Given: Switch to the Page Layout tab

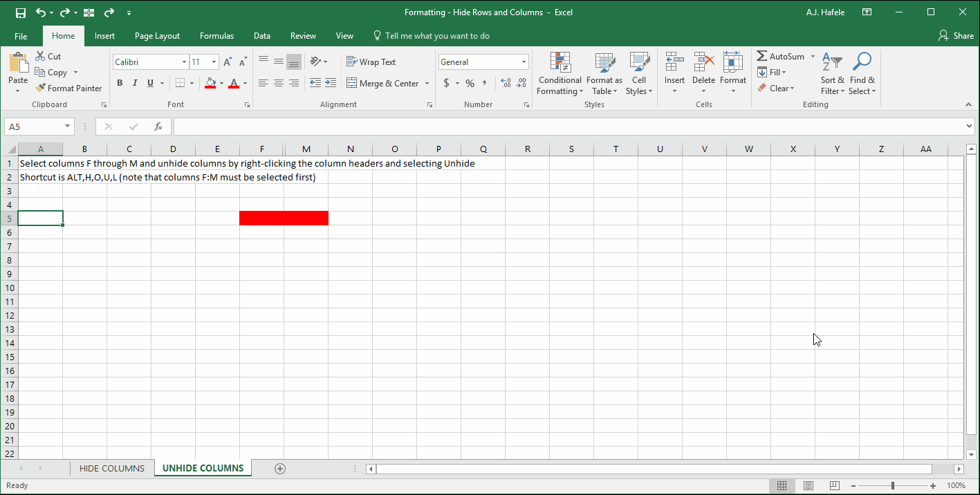Looking at the screenshot, I should tap(157, 36).
